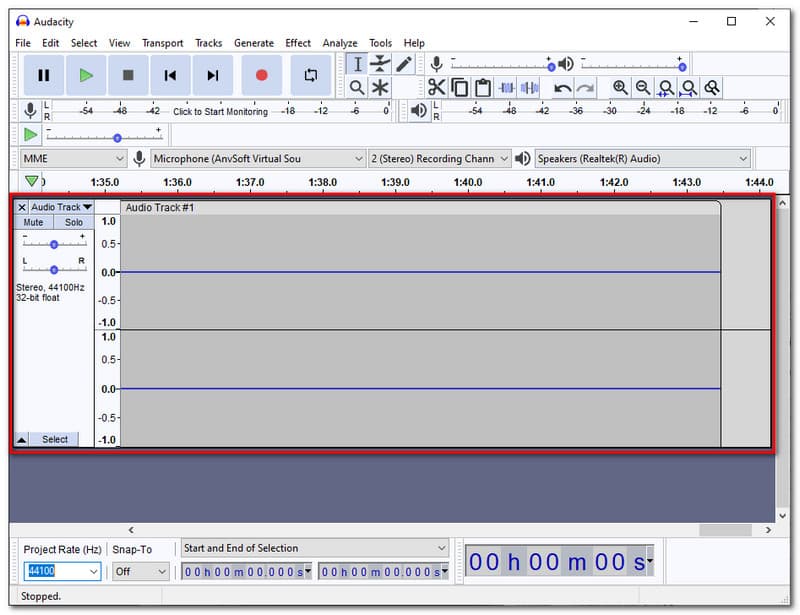
Task: Zoom out with the minus magnifier
Action: (x=643, y=88)
